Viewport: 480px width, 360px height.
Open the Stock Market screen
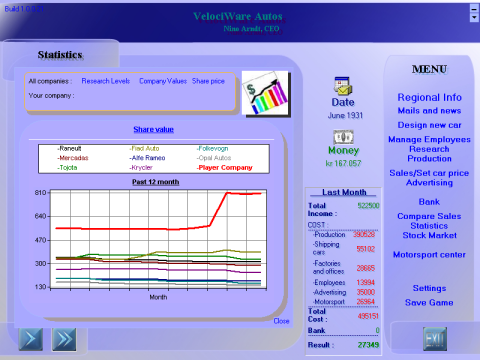(x=429, y=235)
